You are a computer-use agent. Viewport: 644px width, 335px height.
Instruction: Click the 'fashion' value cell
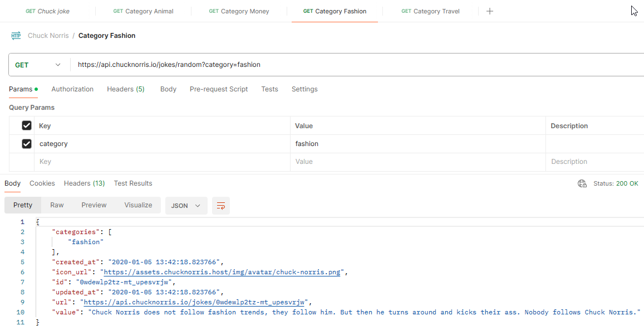417,144
